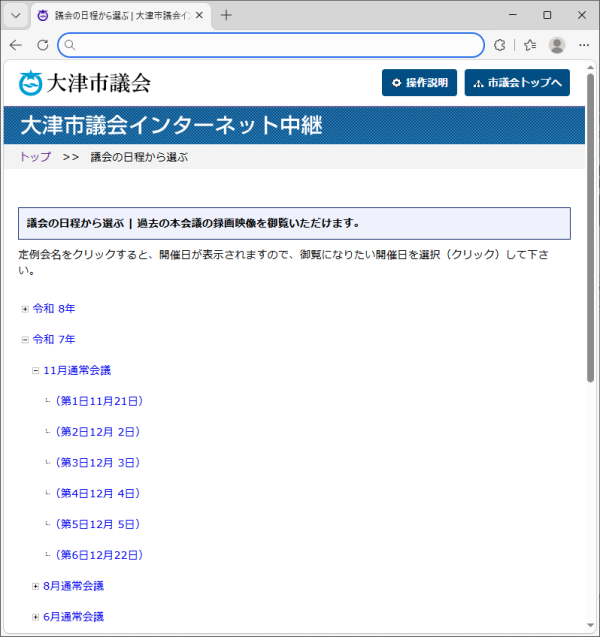The width and height of the screenshot is (600, 637).
Task: Open the tab actions dropdown arrow
Action: point(16,16)
